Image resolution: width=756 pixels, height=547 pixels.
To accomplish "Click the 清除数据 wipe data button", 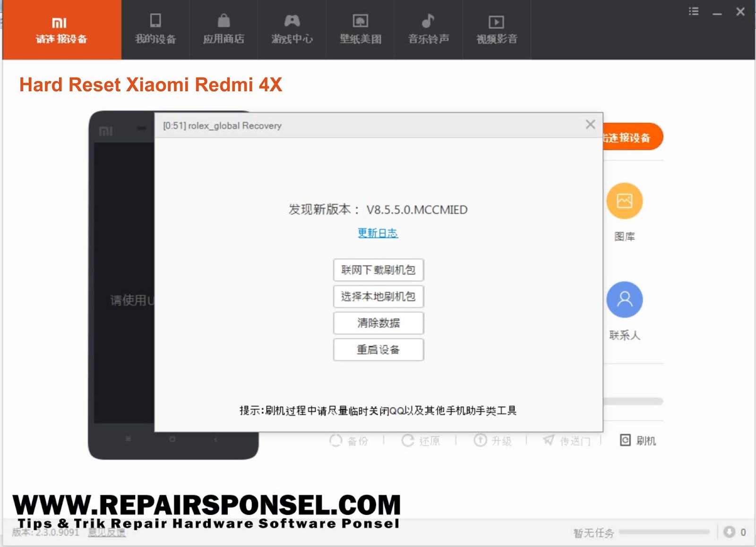I will click(378, 323).
